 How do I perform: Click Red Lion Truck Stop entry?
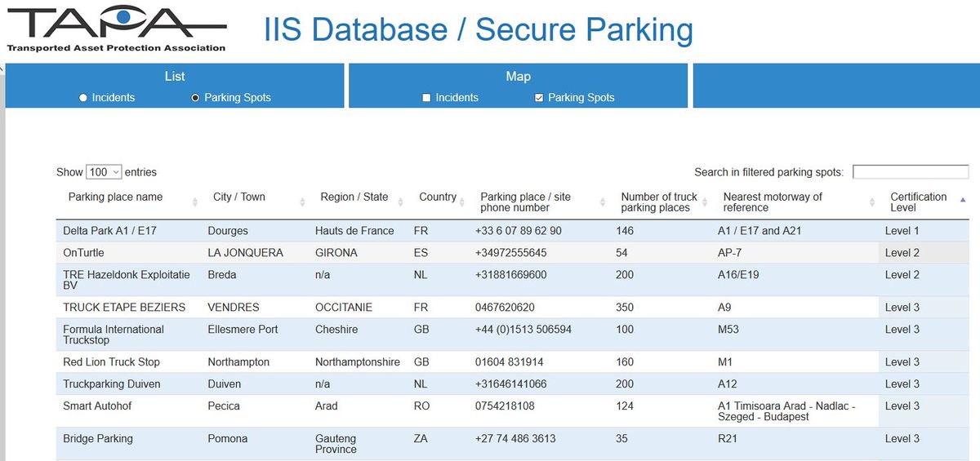[111, 362]
